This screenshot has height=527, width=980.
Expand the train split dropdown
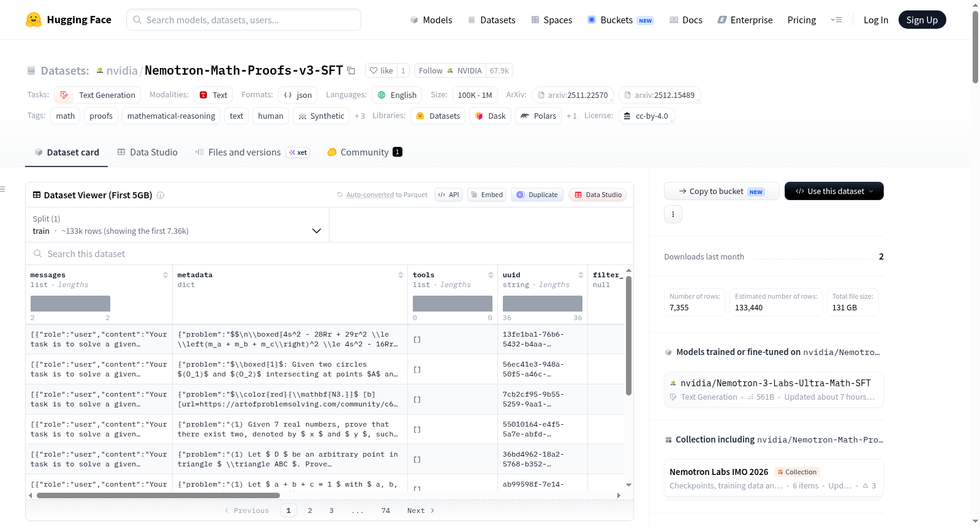(177, 225)
